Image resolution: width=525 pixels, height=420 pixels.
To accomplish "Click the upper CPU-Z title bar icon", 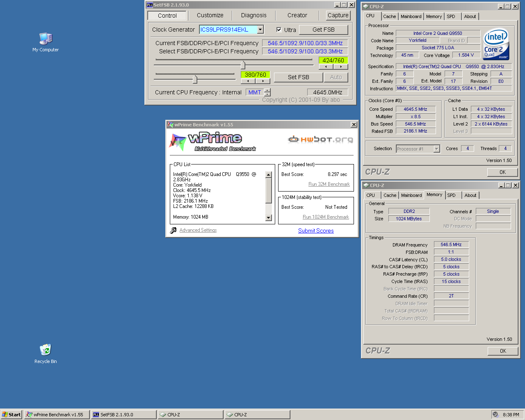I will click(x=365, y=7).
